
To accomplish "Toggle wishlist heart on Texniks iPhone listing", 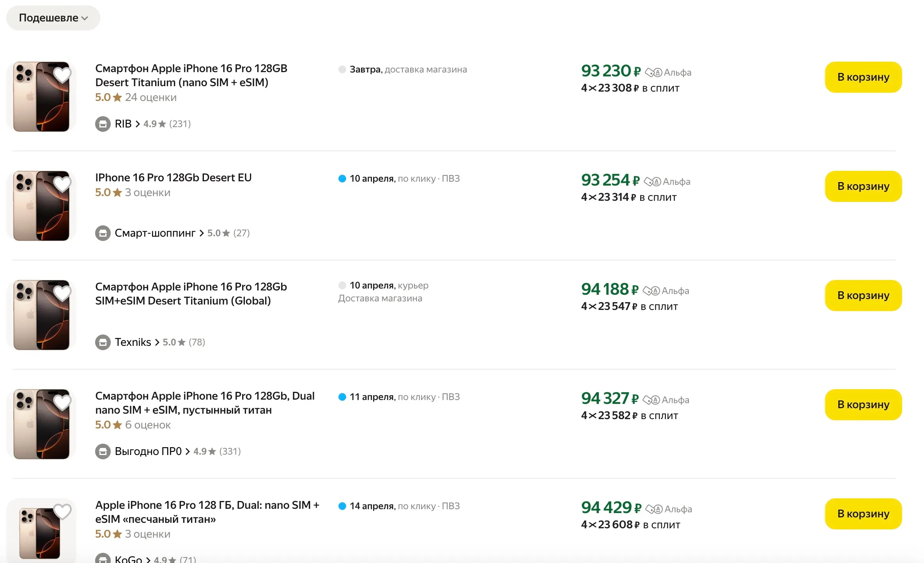I will click(x=62, y=293).
